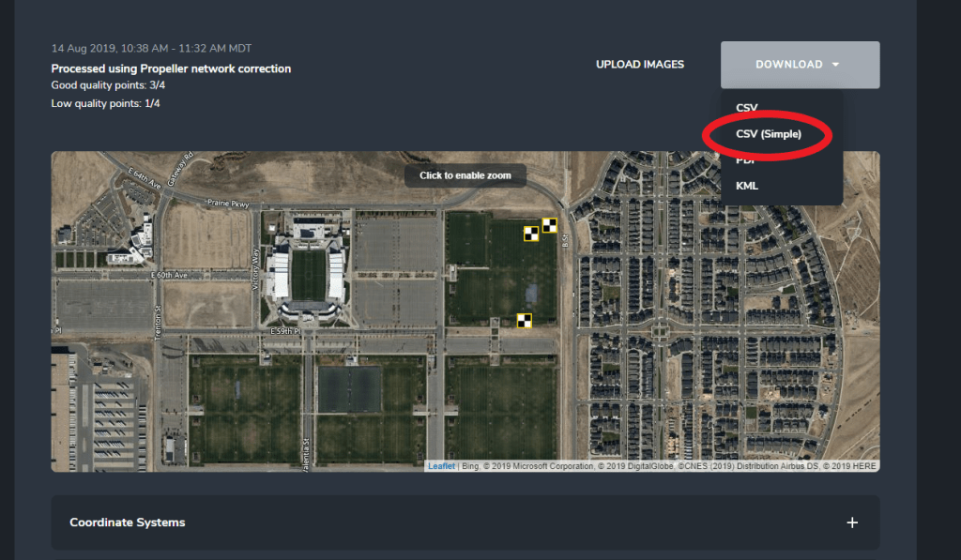
Task: Click the survey date and time text
Action: click(151, 49)
